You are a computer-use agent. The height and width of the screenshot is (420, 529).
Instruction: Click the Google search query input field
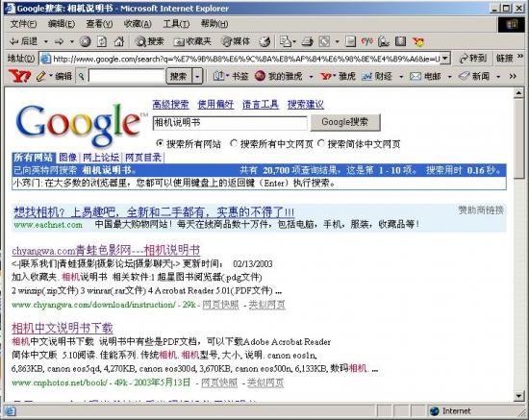tap(230, 123)
